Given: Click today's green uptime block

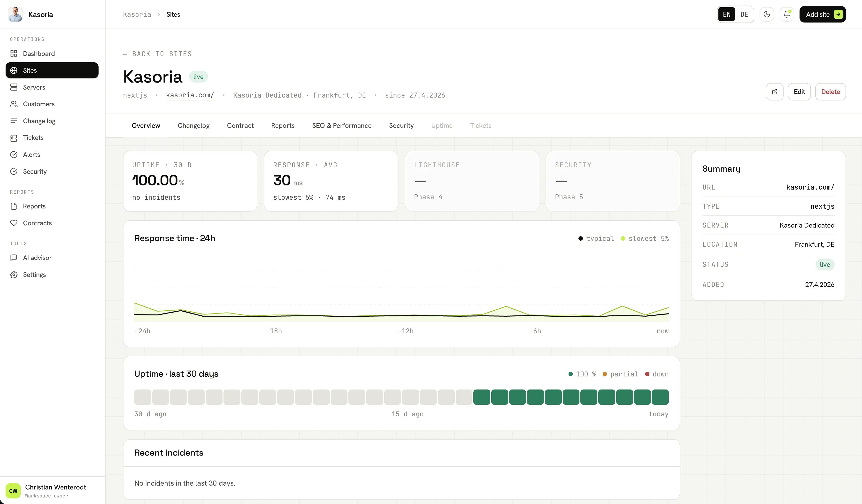Looking at the screenshot, I should pos(660,397).
